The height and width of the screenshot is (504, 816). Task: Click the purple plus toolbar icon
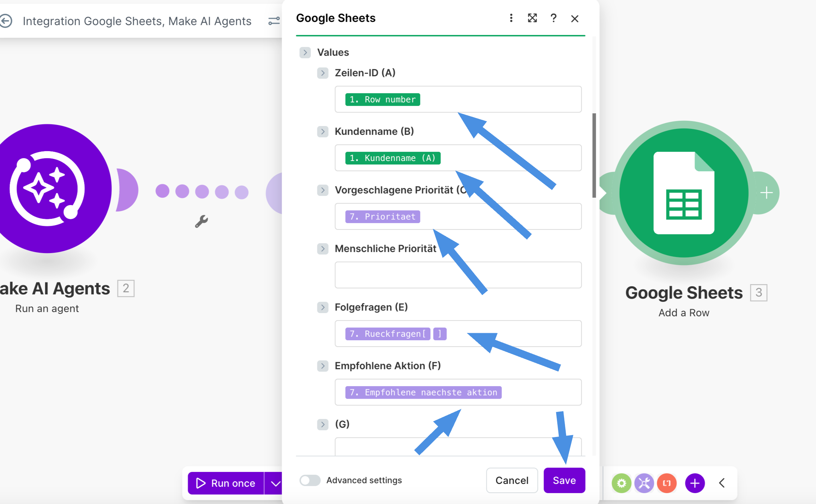click(695, 483)
